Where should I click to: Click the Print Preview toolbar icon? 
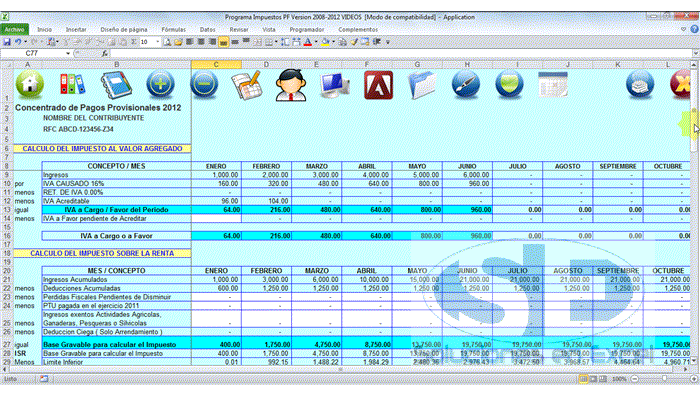pyautogui.click(x=167, y=42)
